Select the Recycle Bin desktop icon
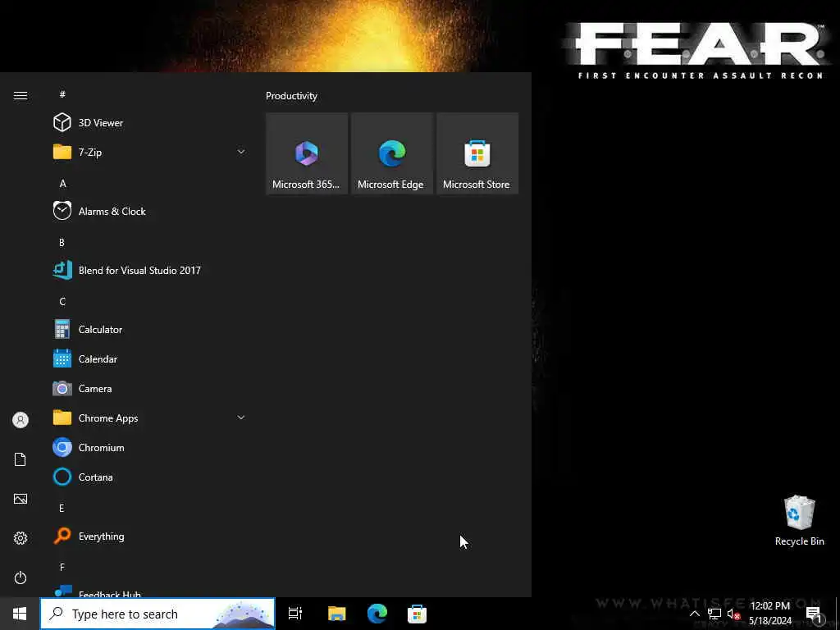This screenshot has height=630, width=840. click(799, 521)
